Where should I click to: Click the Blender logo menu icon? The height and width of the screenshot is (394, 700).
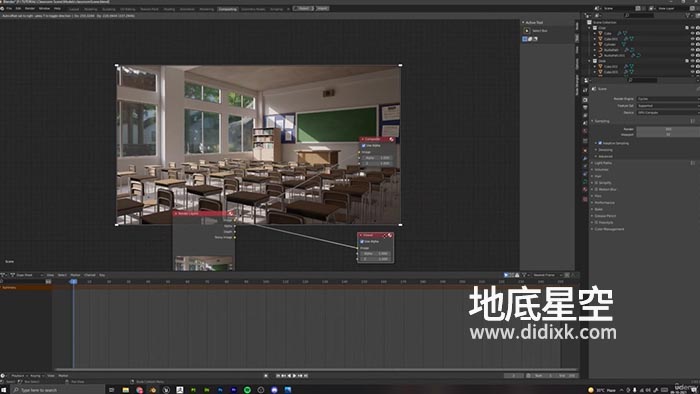[3, 8]
